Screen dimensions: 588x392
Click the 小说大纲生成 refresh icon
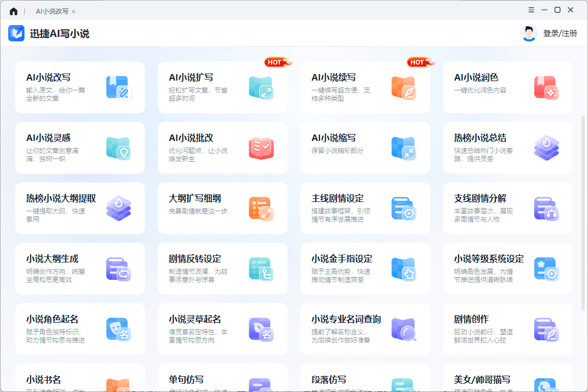pyautogui.click(x=118, y=269)
